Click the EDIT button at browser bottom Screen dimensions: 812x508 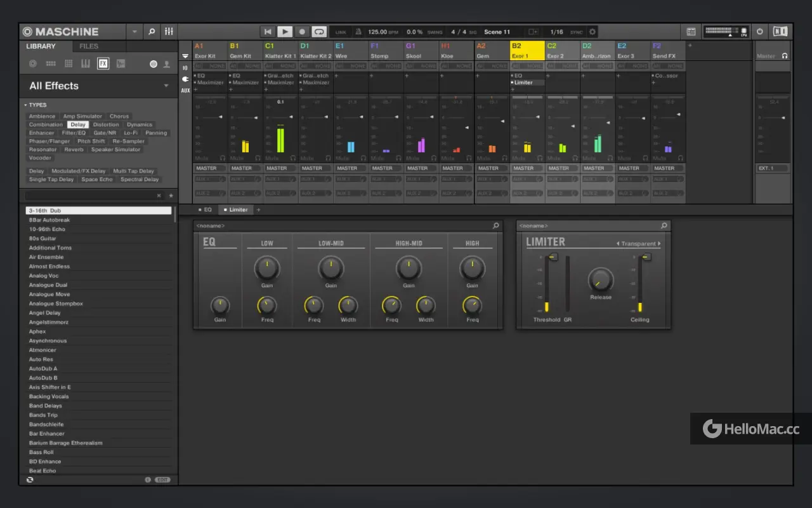[x=163, y=479]
